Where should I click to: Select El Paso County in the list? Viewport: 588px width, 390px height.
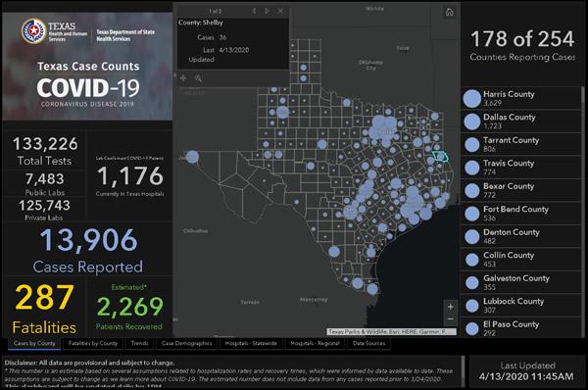point(520,327)
